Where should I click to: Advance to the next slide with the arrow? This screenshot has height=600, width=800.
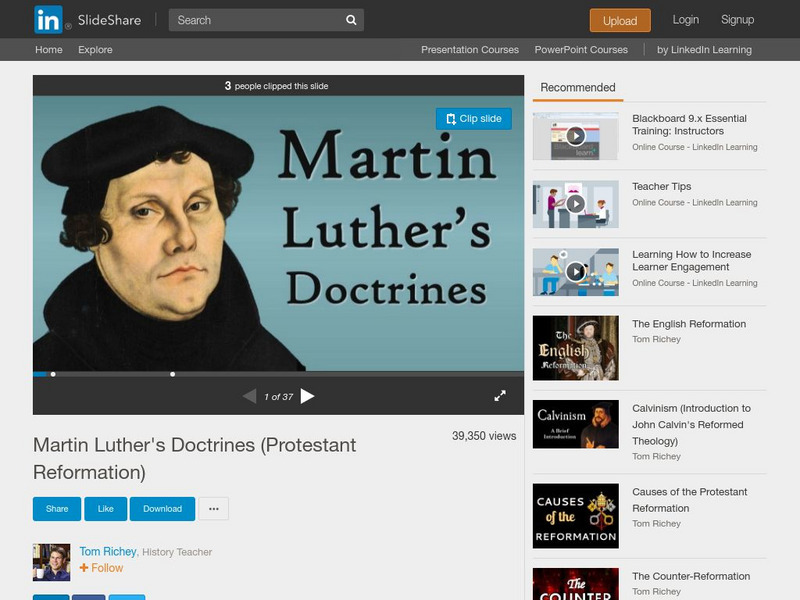coord(310,396)
